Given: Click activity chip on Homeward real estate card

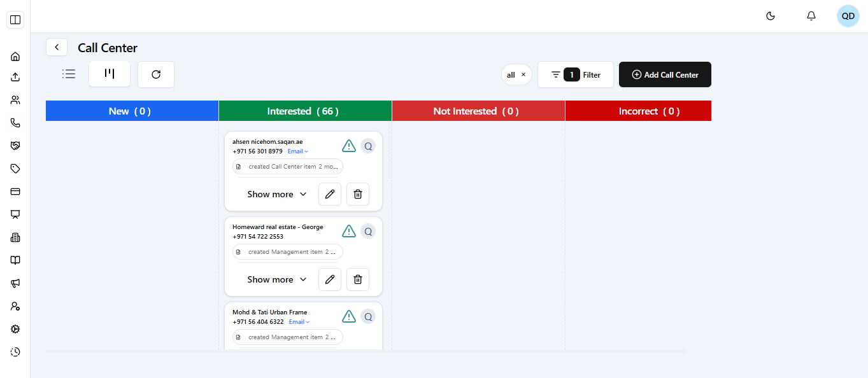Looking at the screenshot, I should click(288, 252).
